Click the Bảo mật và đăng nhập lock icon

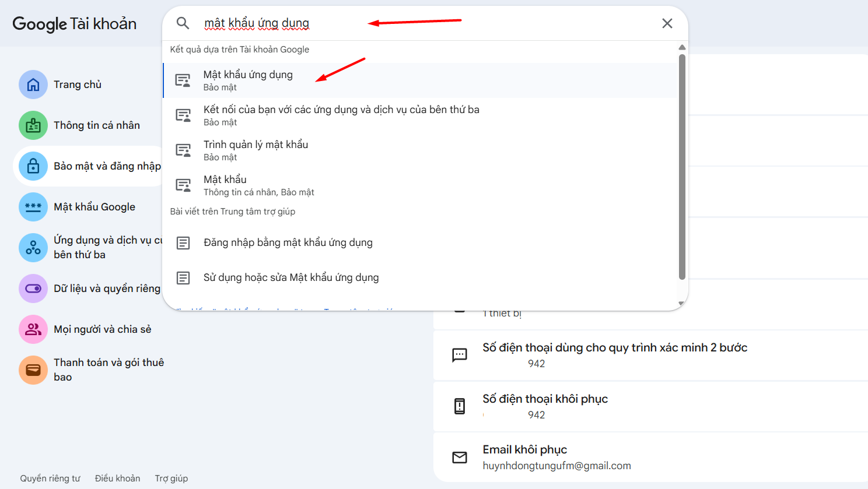pos(33,166)
